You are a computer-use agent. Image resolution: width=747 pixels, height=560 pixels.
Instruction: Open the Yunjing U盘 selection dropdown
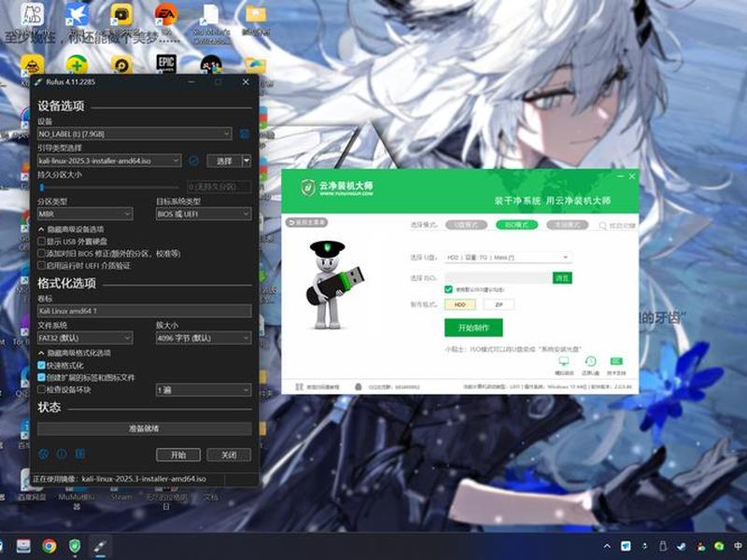508,258
